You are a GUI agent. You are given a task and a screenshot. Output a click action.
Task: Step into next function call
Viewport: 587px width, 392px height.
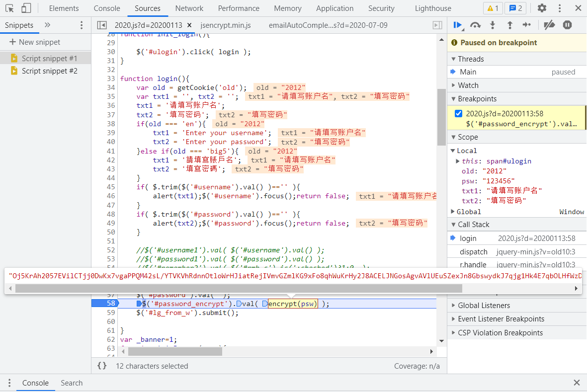[x=493, y=24]
